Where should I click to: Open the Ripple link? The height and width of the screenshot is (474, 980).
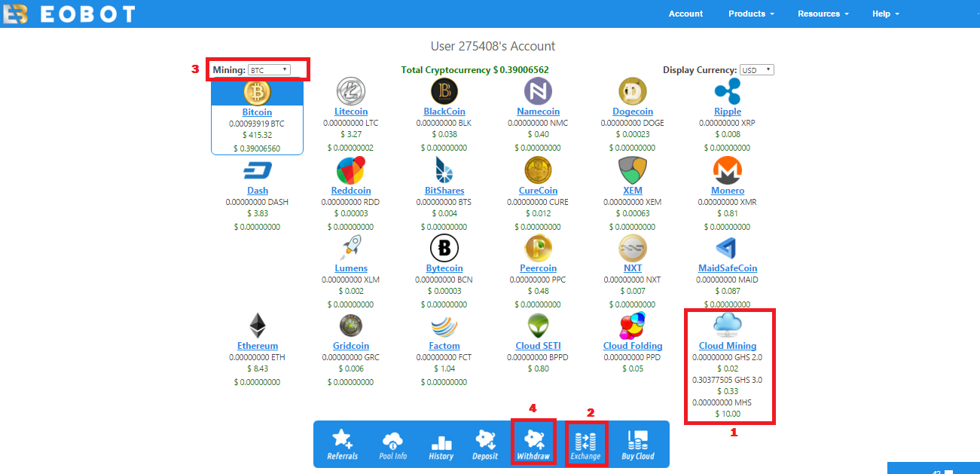pos(728,112)
